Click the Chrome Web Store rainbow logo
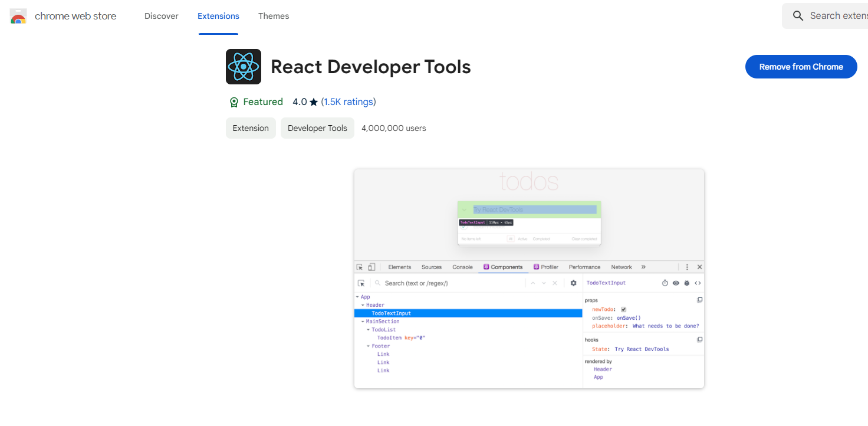Viewport: 868px width, 426px height. [18, 16]
